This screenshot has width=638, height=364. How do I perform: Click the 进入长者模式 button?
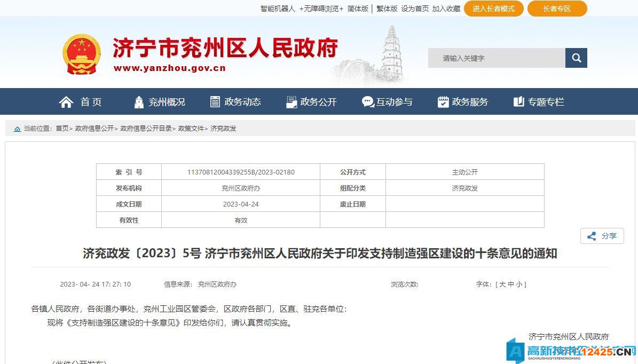pos(493,9)
